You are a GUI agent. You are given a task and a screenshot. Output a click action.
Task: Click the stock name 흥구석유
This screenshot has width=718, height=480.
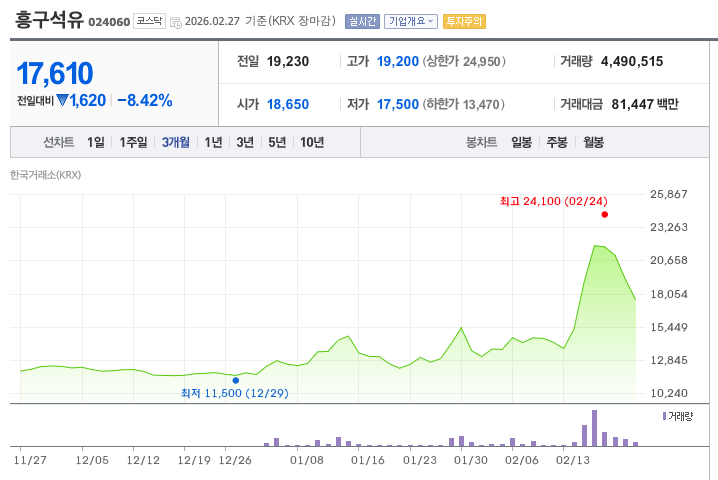point(49,20)
